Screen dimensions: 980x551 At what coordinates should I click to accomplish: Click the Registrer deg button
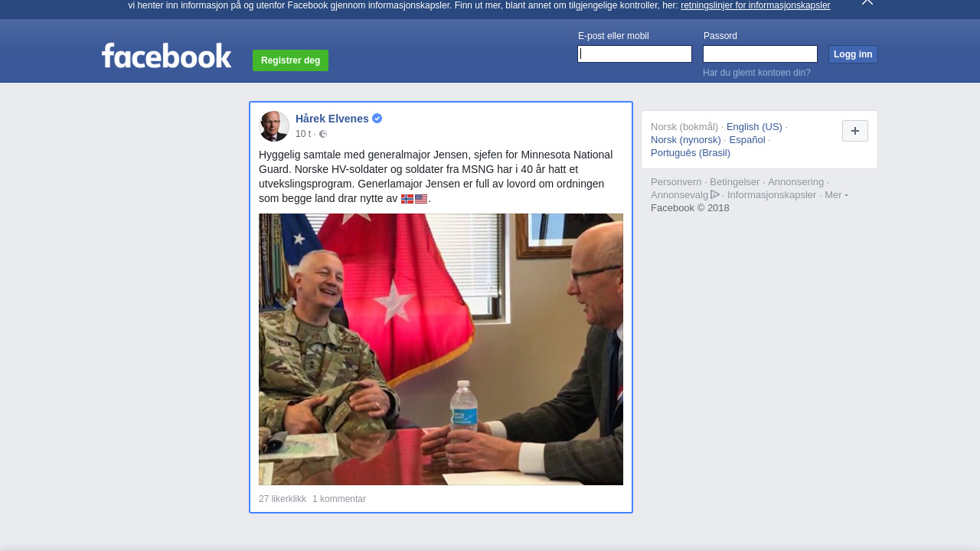(x=290, y=60)
